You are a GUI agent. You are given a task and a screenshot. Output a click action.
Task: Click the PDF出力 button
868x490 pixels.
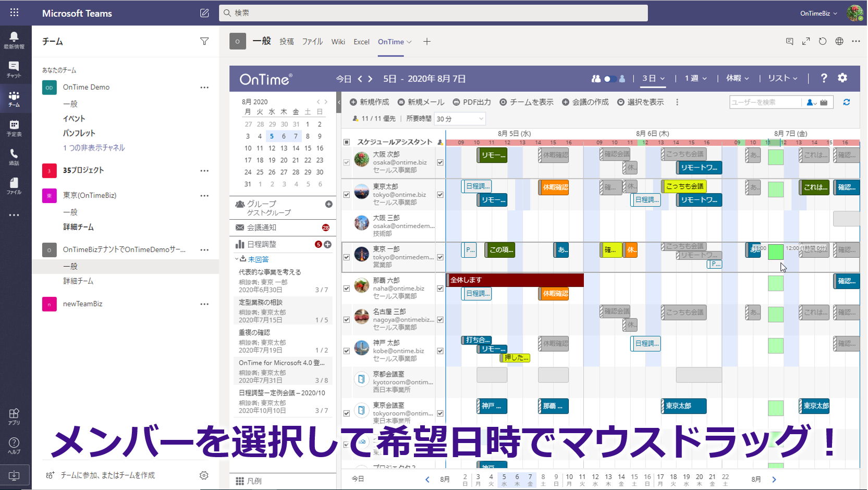click(472, 102)
